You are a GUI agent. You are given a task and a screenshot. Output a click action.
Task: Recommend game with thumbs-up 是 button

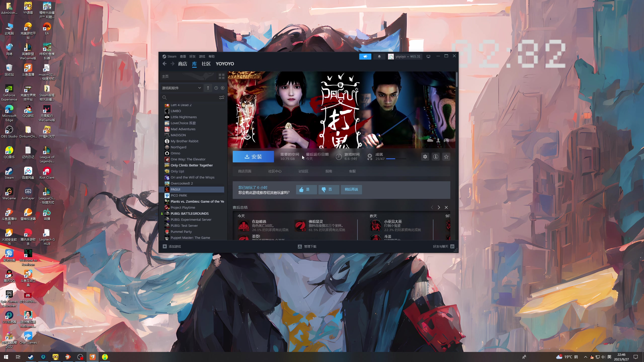tap(306, 190)
